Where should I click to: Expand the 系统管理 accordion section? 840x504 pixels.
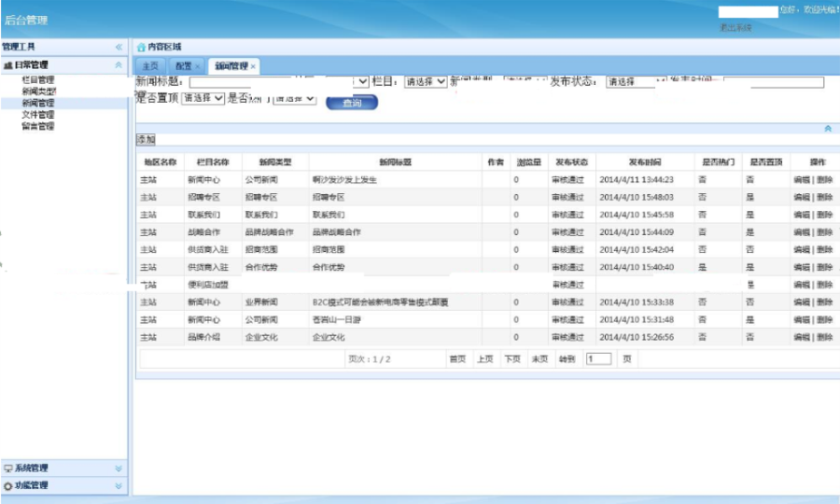tap(119, 469)
